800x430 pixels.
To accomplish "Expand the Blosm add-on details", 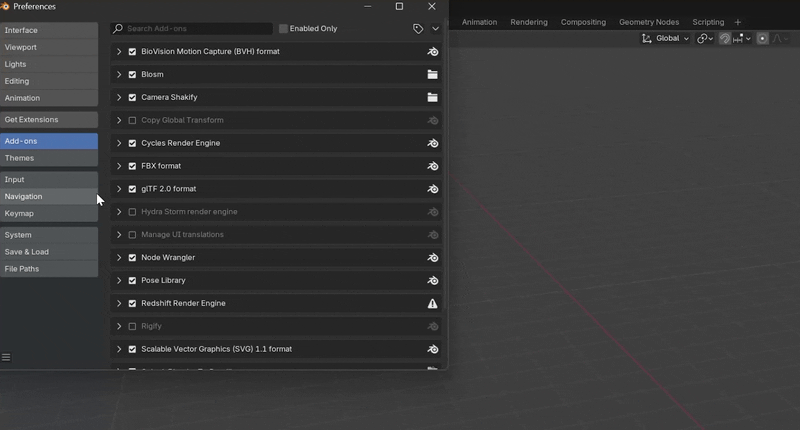I will click(x=119, y=74).
